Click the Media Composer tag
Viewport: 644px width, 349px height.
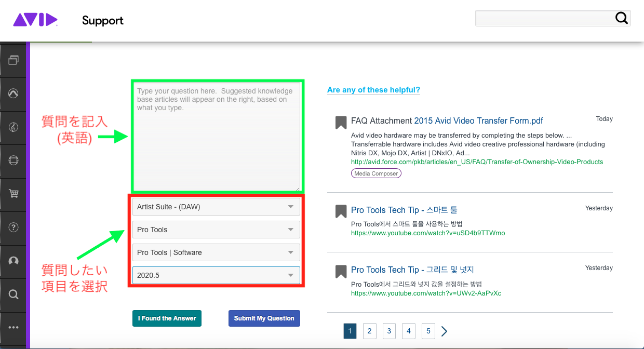pyautogui.click(x=377, y=173)
